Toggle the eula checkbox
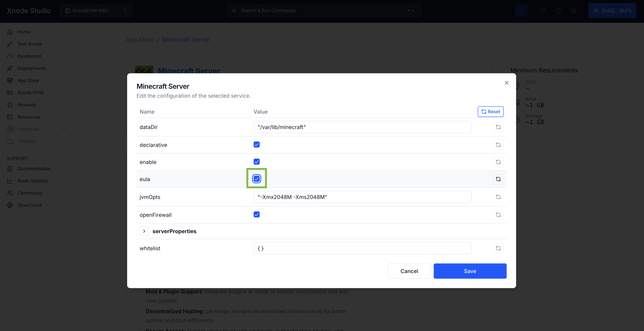Viewport: 644px width, 331px height. (x=256, y=179)
